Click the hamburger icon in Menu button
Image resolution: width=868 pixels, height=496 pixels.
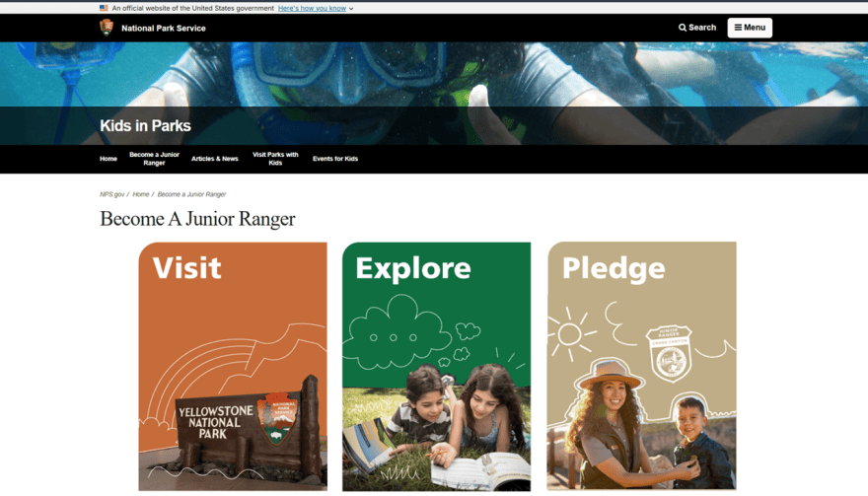click(x=738, y=28)
